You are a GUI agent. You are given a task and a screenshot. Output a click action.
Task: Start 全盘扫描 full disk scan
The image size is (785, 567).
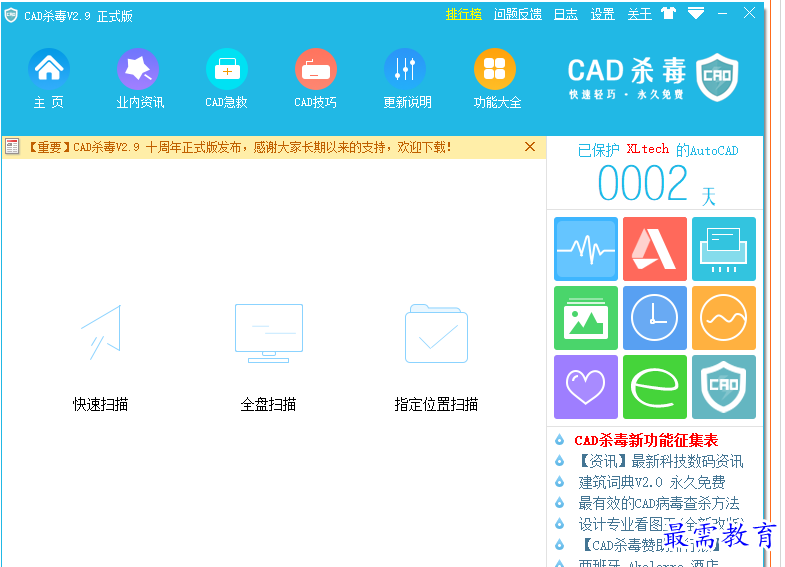click(x=269, y=358)
